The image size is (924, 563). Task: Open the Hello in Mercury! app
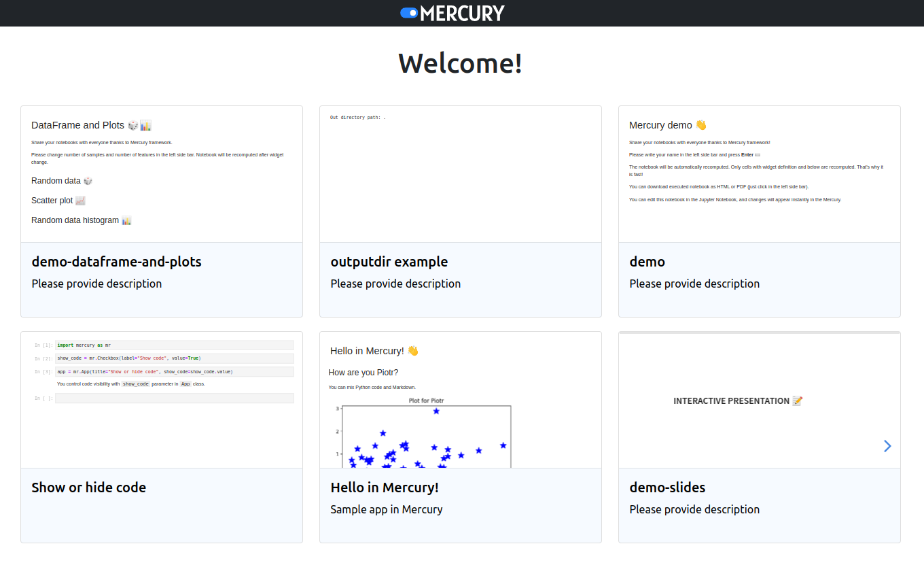pyautogui.click(x=385, y=487)
